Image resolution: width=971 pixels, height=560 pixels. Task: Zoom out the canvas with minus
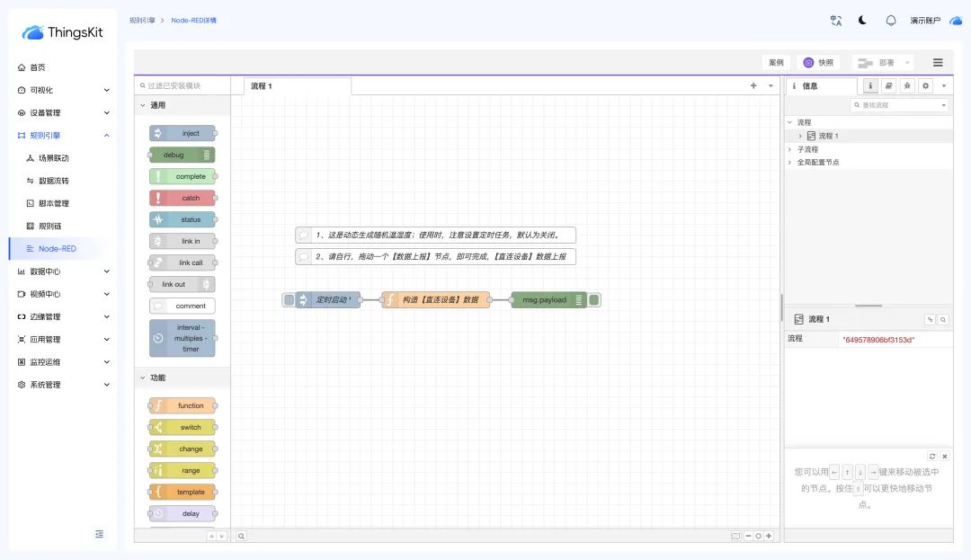(748, 536)
